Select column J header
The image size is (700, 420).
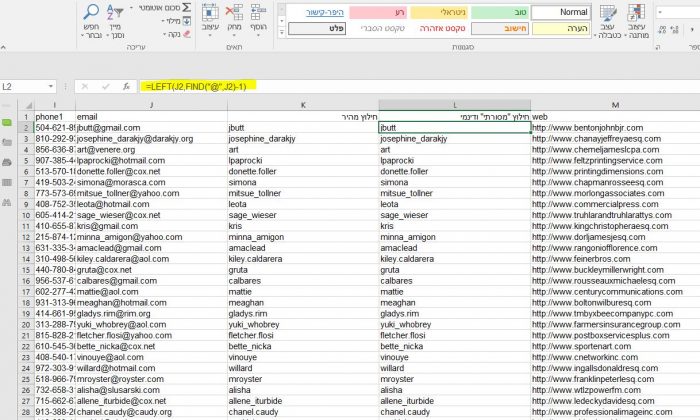[151, 105]
